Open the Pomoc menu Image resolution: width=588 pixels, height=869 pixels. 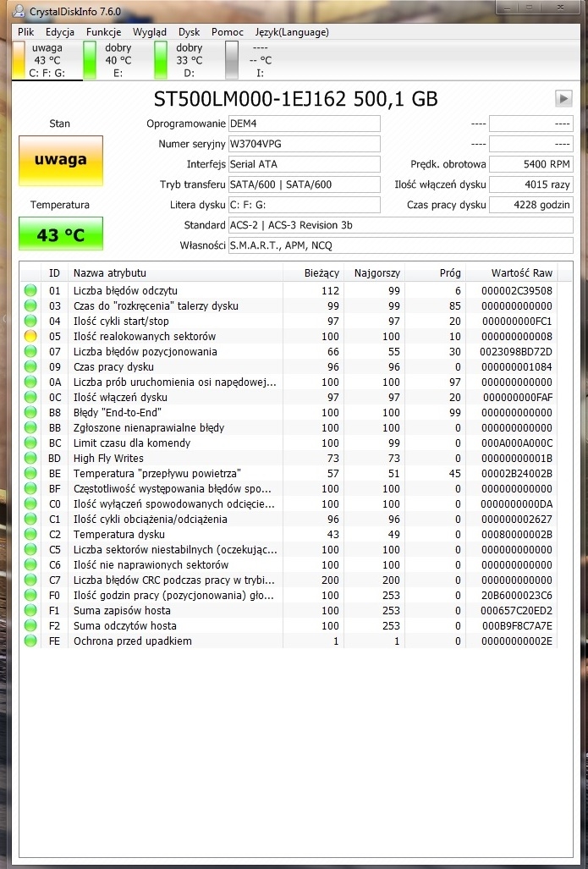(x=228, y=32)
